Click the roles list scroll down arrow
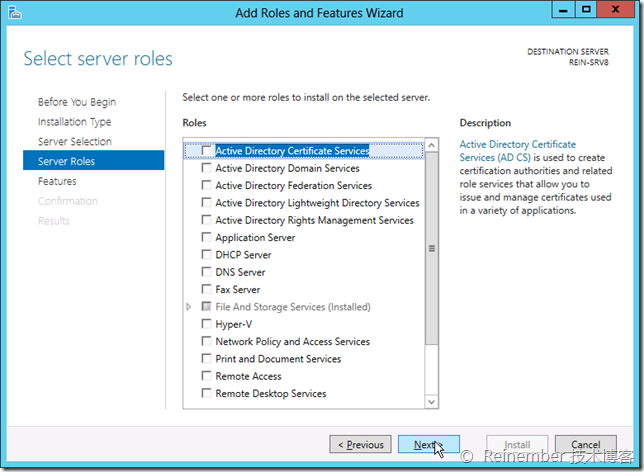This screenshot has width=644, height=472. pos(432,401)
